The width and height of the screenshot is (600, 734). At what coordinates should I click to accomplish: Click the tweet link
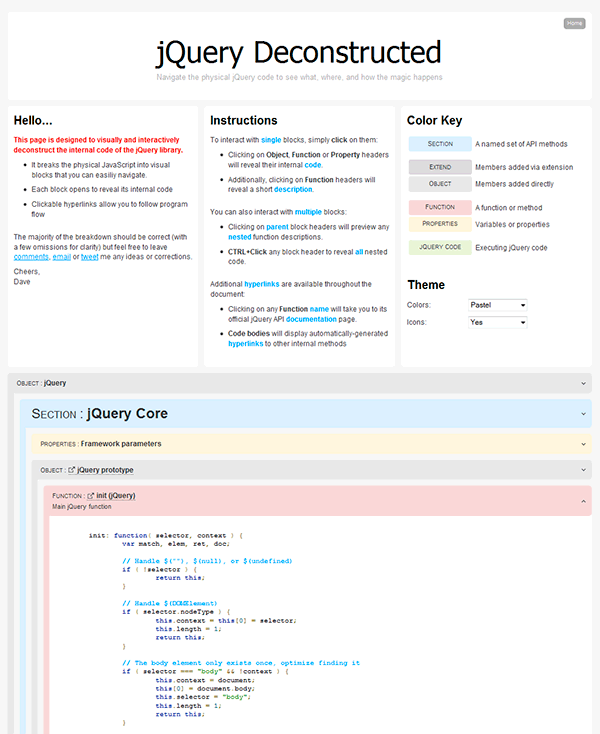[90, 257]
